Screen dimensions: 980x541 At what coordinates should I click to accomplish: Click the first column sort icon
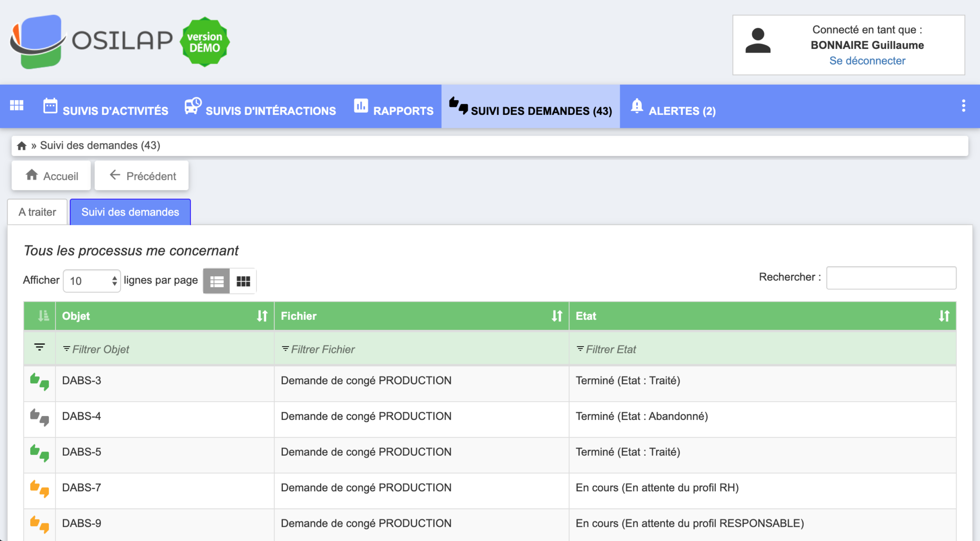[43, 316]
